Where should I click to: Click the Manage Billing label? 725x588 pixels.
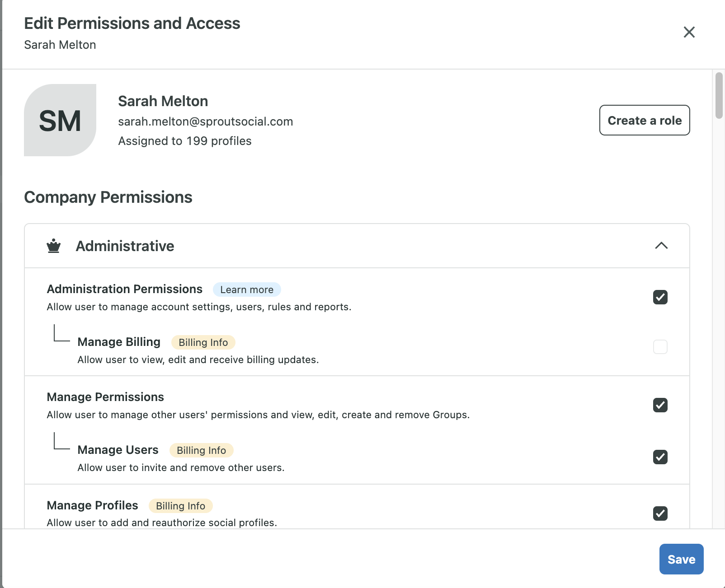click(119, 342)
